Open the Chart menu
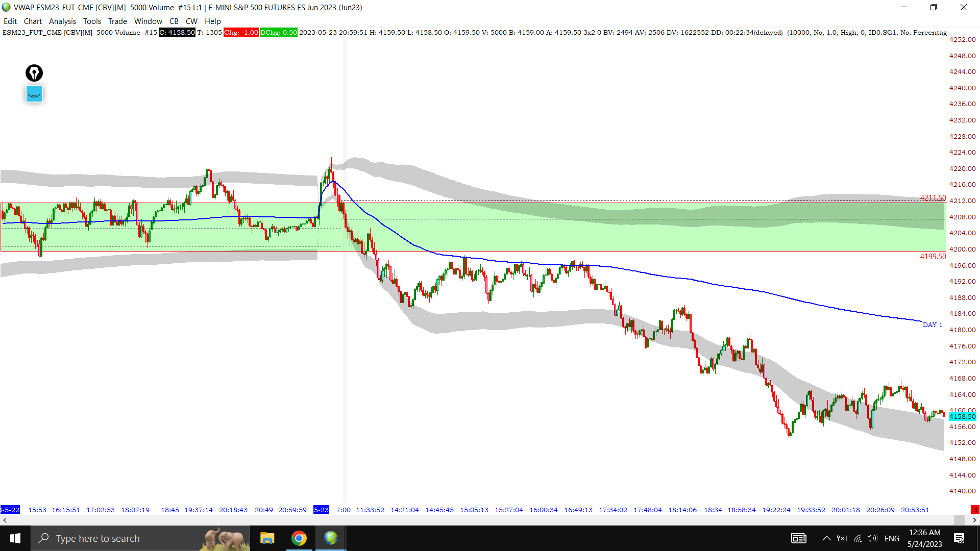The height and width of the screenshot is (551, 980). 33,21
